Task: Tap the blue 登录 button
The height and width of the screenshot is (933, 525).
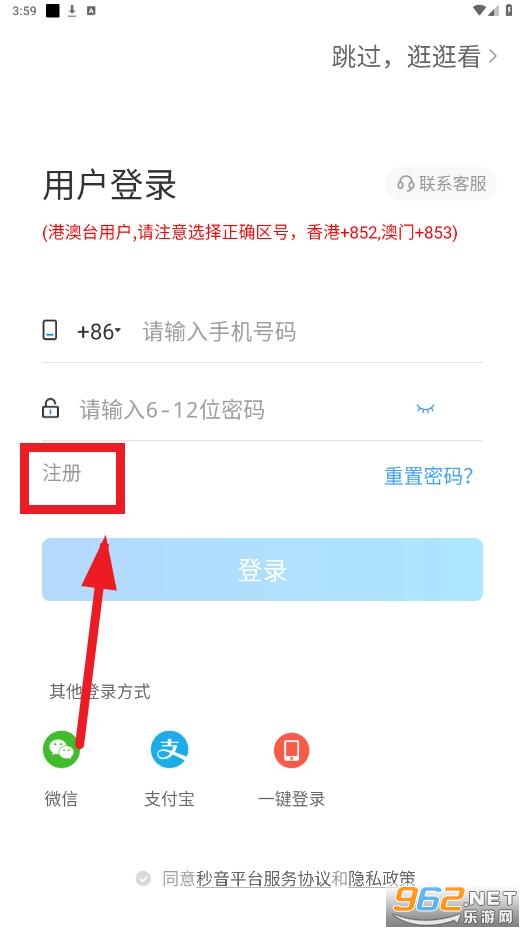Action: click(262, 569)
